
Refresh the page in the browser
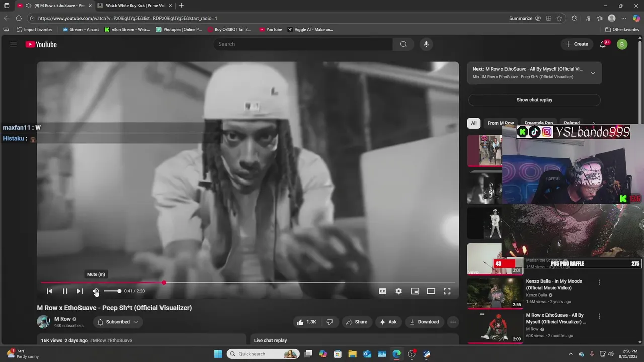click(x=19, y=18)
